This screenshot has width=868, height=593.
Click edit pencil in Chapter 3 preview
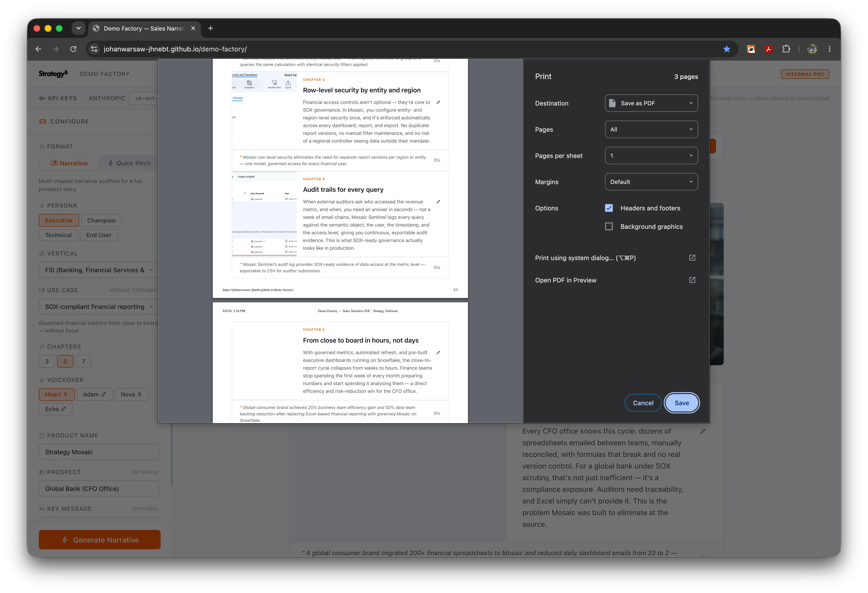coord(438,102)
